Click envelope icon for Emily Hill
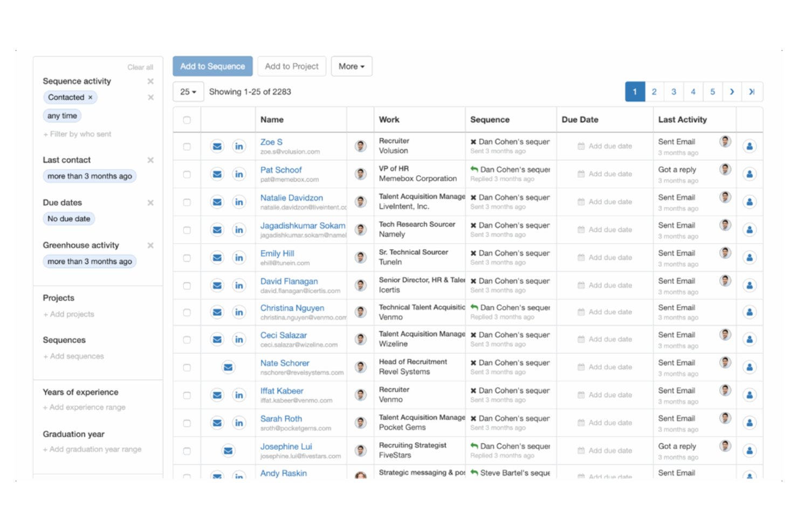Screen dimensions: 798x532 click(217, 258)
